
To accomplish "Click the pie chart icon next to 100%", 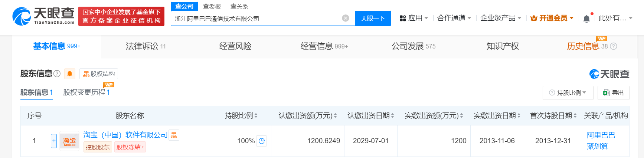I will pos(262,141).
